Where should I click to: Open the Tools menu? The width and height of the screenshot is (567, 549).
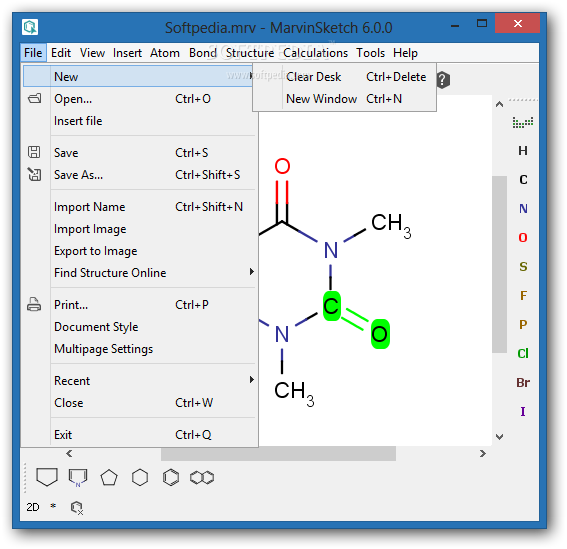[370, 53]
